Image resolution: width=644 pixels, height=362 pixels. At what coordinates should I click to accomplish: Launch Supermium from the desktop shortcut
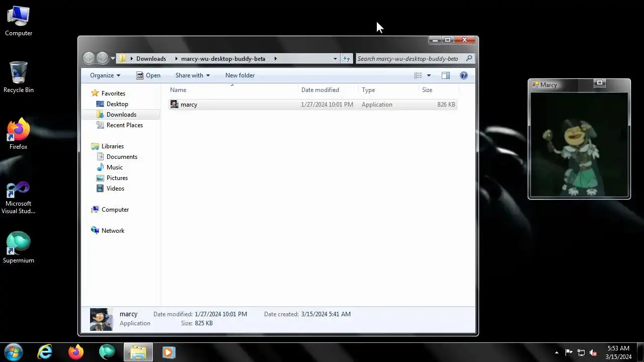click(19, 247)
